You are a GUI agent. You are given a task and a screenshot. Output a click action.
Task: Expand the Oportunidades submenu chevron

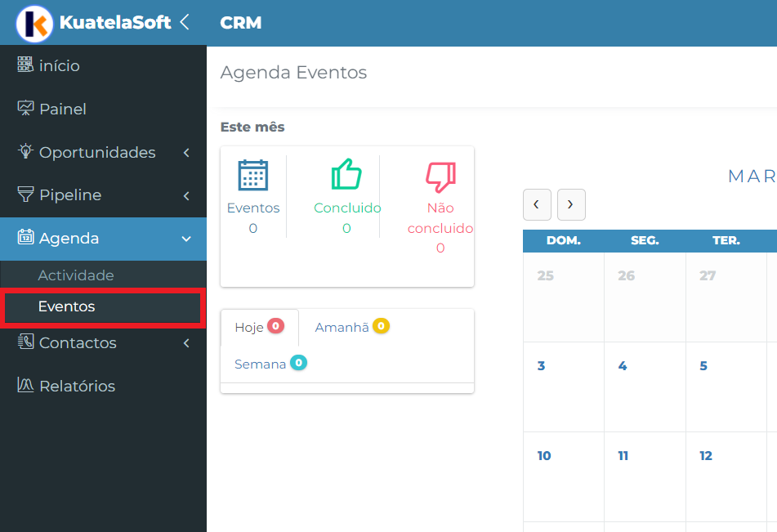click(186, 153)
